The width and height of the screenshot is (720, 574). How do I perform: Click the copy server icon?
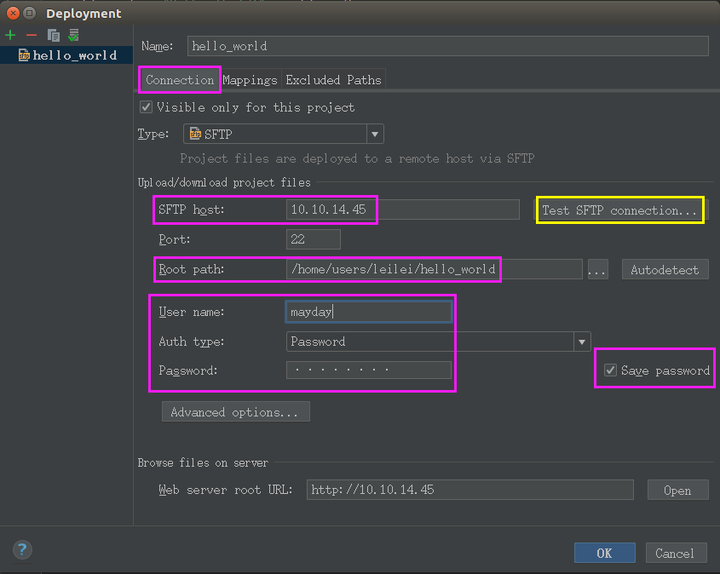click(x=53, y=35)
